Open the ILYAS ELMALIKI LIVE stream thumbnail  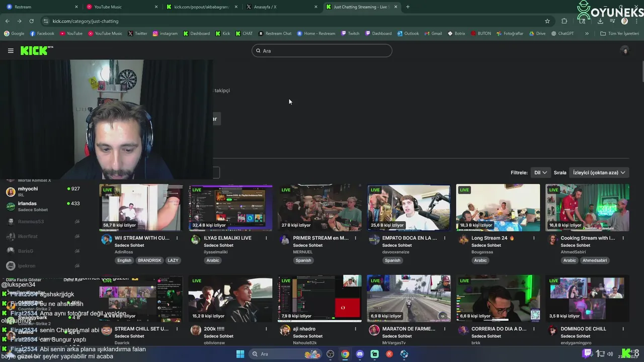point(230,208)
